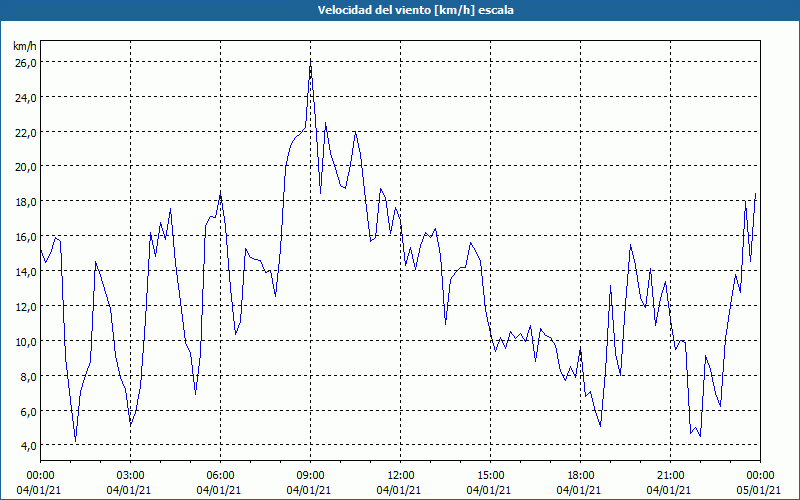Click the 8,0 y-axis value
The height and width of the screenshot is (500, 800).
point(28,377)
